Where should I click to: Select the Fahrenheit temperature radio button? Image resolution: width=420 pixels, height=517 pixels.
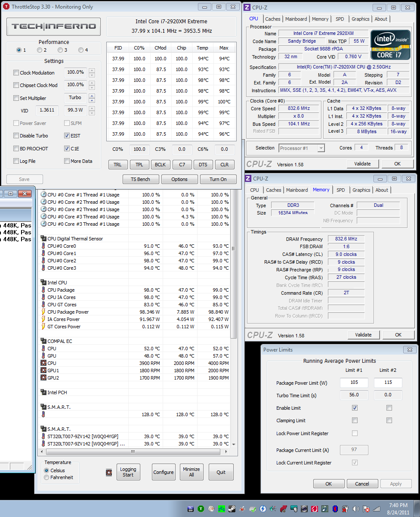tap(47, 477)
